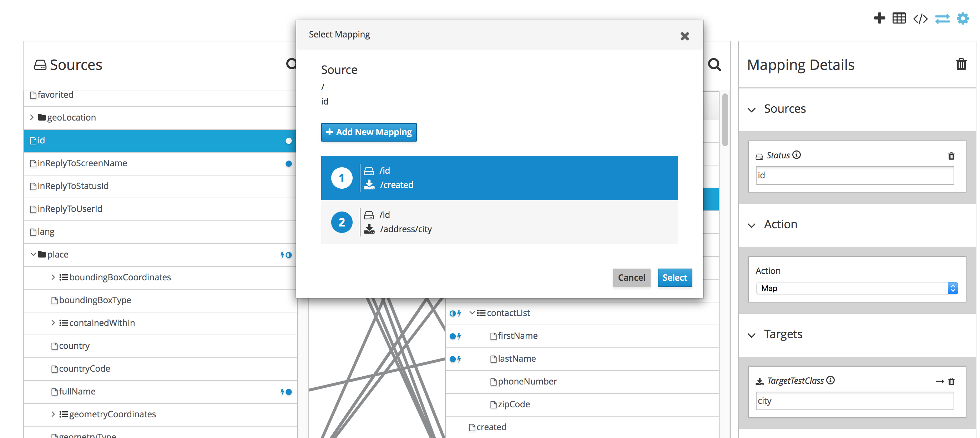Viewport: 980px width, 438px height.
Task: Toggle the mapped indicator dot next to id
Action: 288,141
